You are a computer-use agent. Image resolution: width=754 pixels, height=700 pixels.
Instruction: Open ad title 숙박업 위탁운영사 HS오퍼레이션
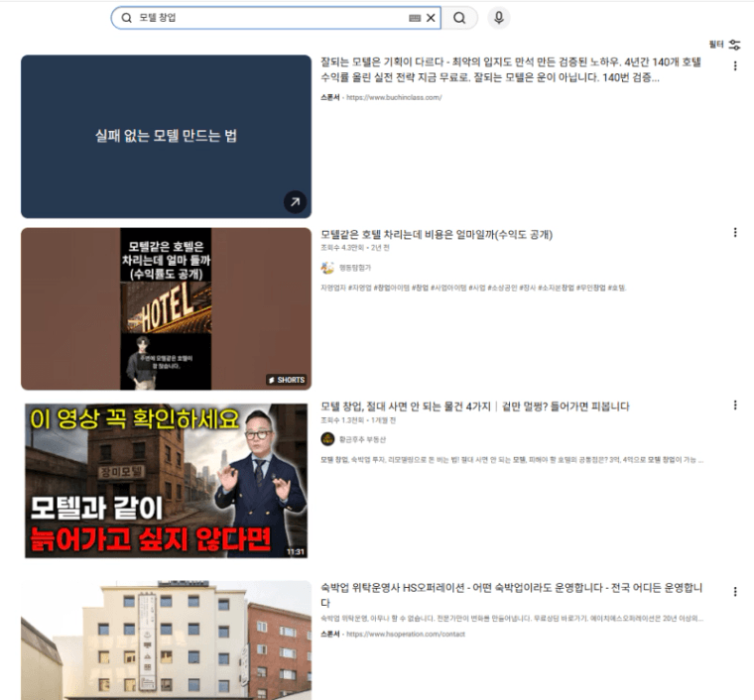pos(512,595)
